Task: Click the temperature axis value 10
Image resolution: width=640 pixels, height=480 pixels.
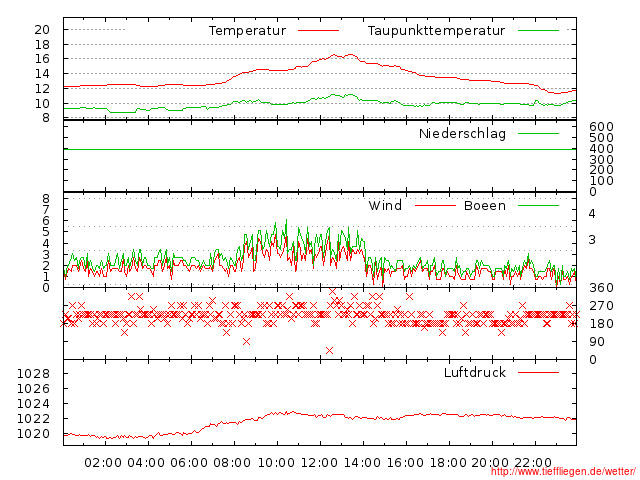Action: pyautogui.click(x=42, y=104)
